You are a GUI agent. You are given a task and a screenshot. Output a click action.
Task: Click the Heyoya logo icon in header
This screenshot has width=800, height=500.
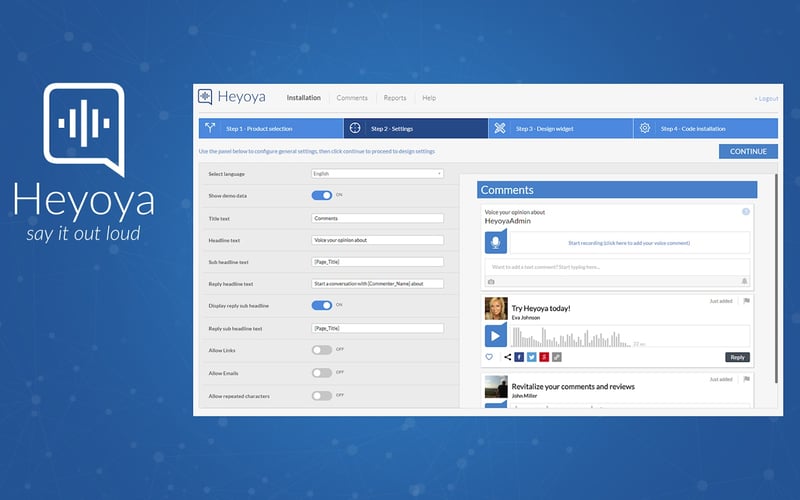pyautogui.click(x=205, y=96)
